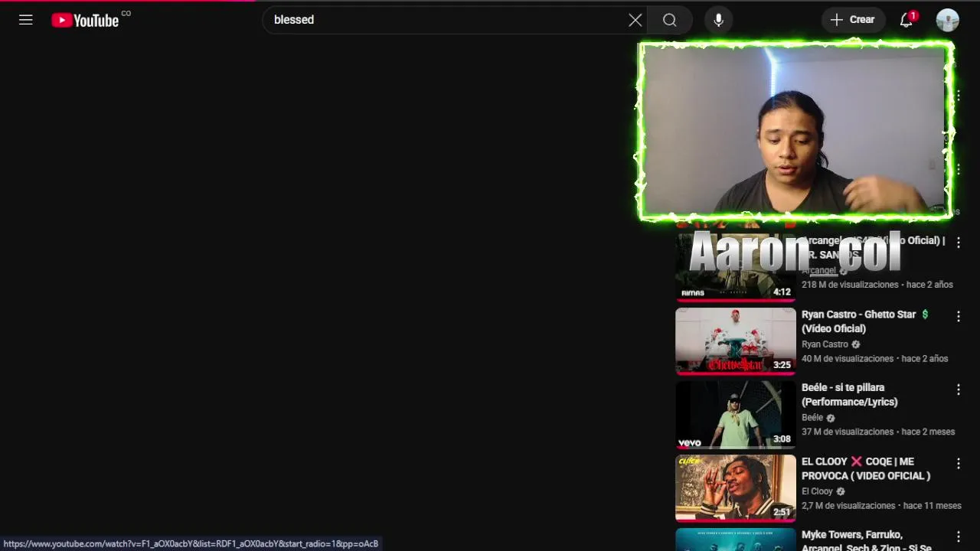Play Beéle si te pillara thumbnail
The image size is (980, 551).
[x=736, y=415]
